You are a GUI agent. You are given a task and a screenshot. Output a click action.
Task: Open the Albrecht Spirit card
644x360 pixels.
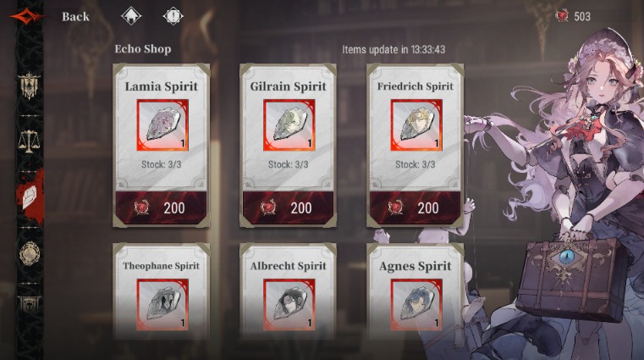pyautogui.click(x=288, y=291)
